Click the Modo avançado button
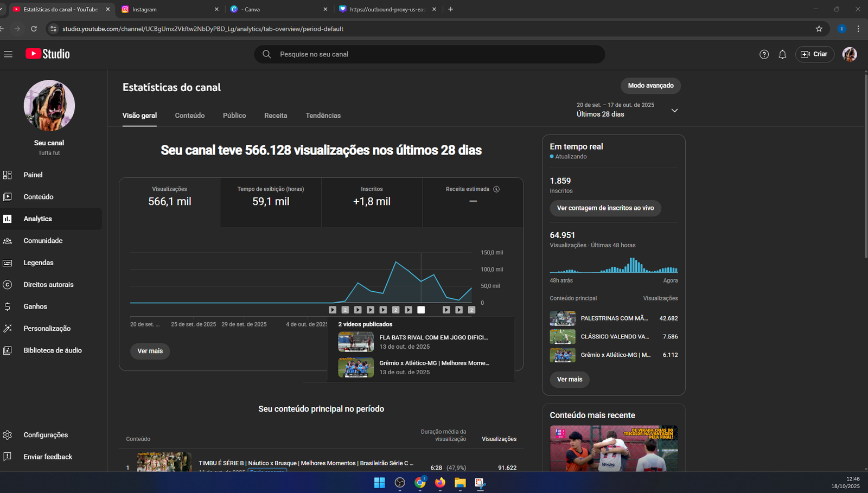Image resolution: width=868 pixels, height=493 pixels. click(650, 86)
